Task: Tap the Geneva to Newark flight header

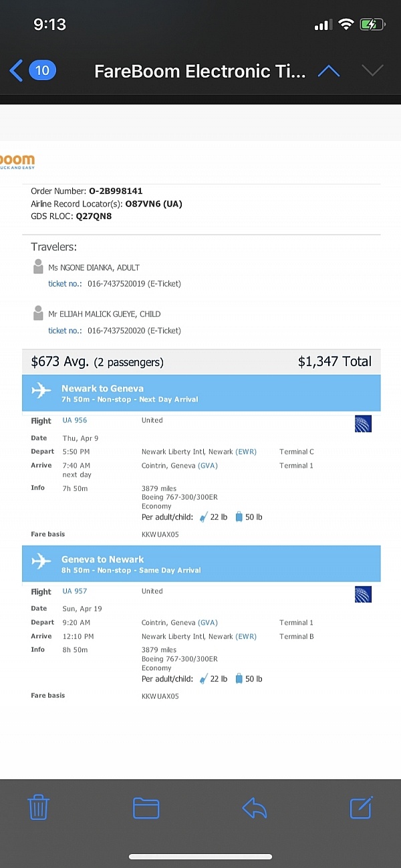Action: pyautogui.click(x=102, y=559)
